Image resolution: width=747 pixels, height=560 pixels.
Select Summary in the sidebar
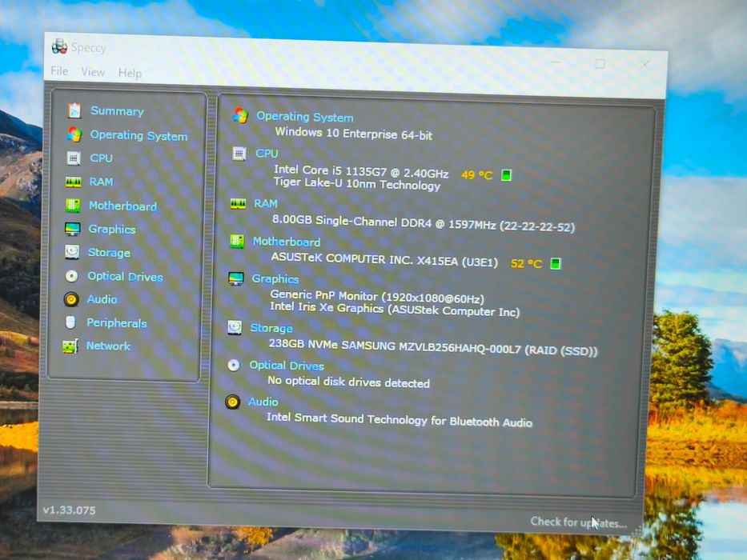(117, 111)
